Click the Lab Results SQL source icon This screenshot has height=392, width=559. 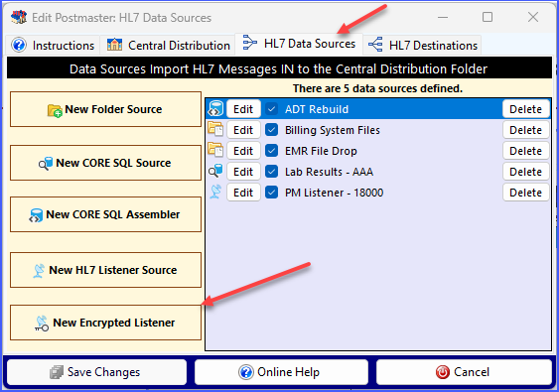click(x=215, y=171)
